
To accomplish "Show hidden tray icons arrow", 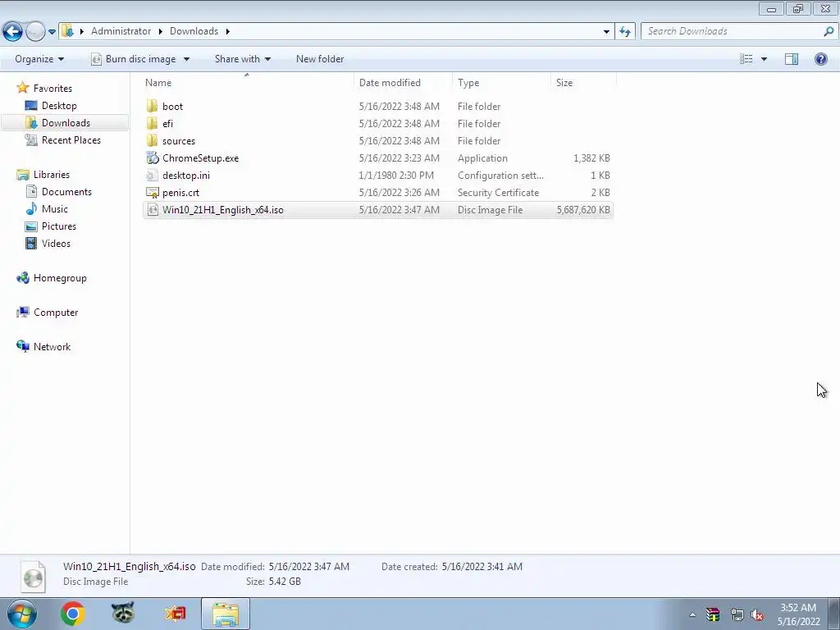I will click(692, 614).
